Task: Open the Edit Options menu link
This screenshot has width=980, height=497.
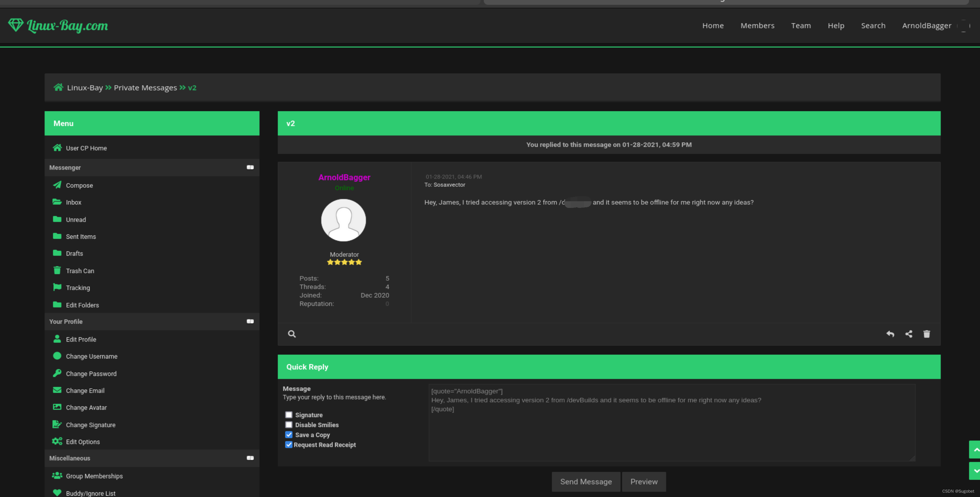Action: [x=83, y=442]
